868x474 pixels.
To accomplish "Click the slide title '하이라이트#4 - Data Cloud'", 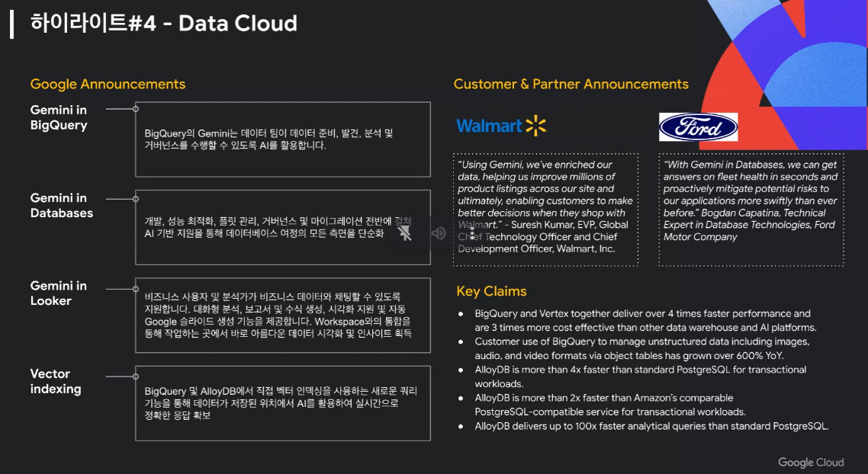I will tap(163, 23).
